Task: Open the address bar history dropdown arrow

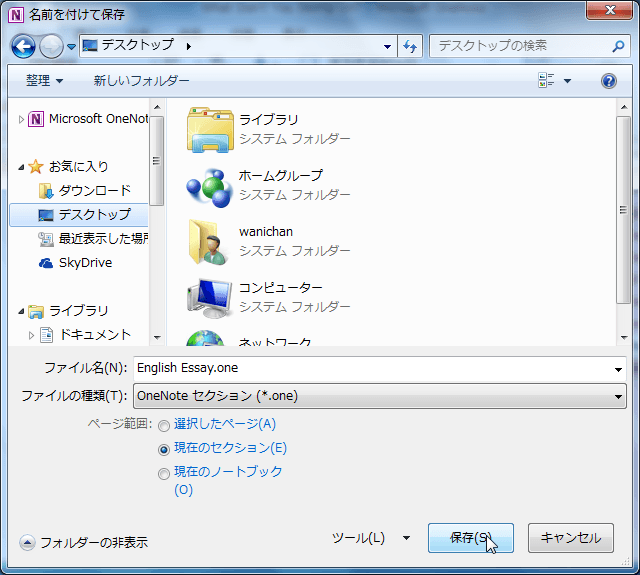Action: tap(387, 47)
